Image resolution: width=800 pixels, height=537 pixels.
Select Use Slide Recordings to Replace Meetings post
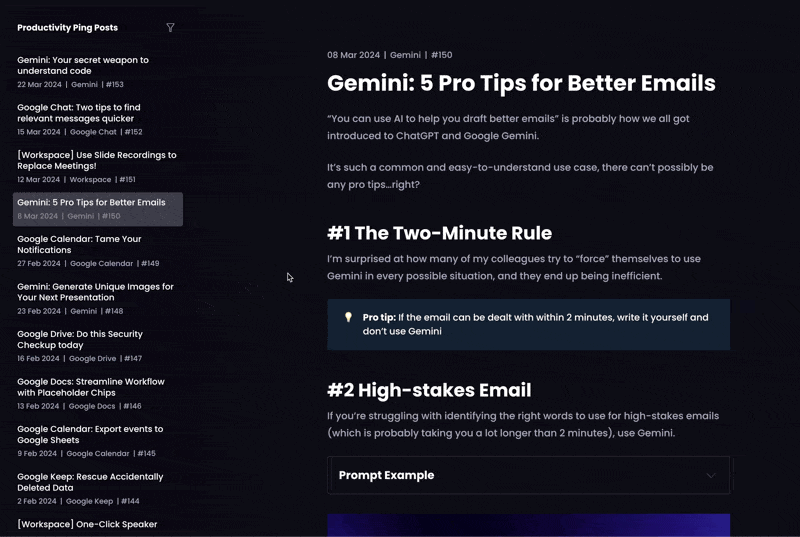click(x=97, y=167)
